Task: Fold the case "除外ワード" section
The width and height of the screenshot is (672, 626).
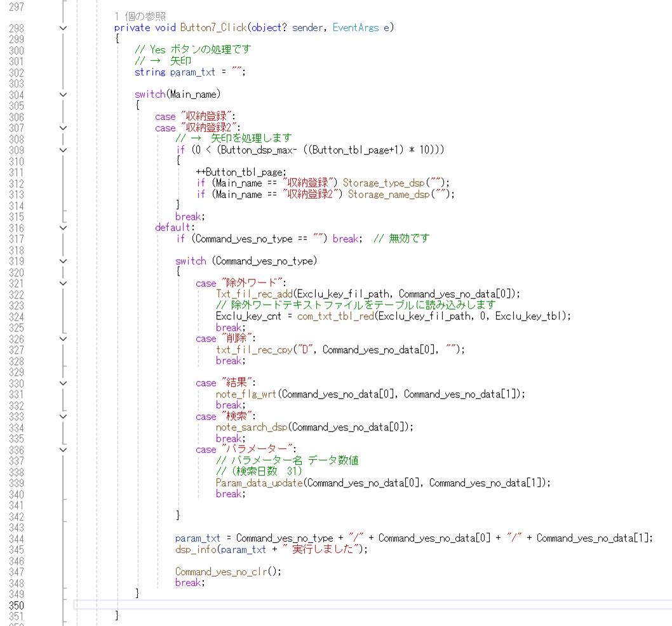Action: [62, 283]
